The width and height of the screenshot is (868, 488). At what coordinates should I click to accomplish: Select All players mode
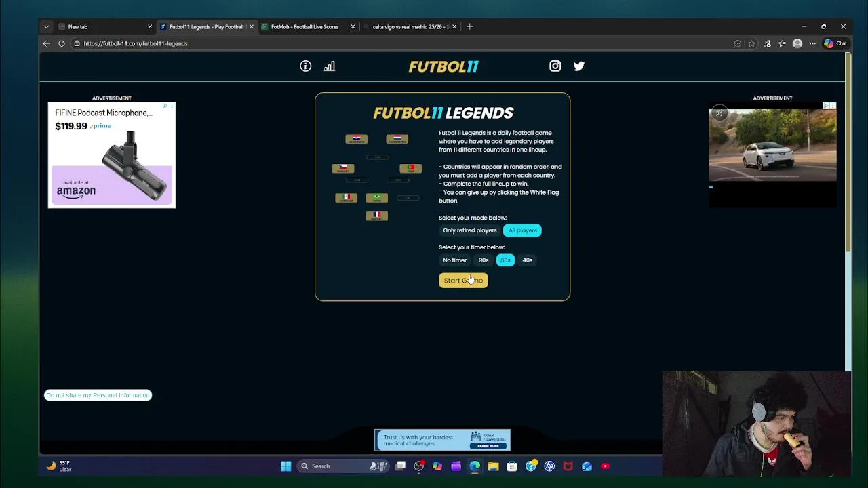click(x=523, y=230)
